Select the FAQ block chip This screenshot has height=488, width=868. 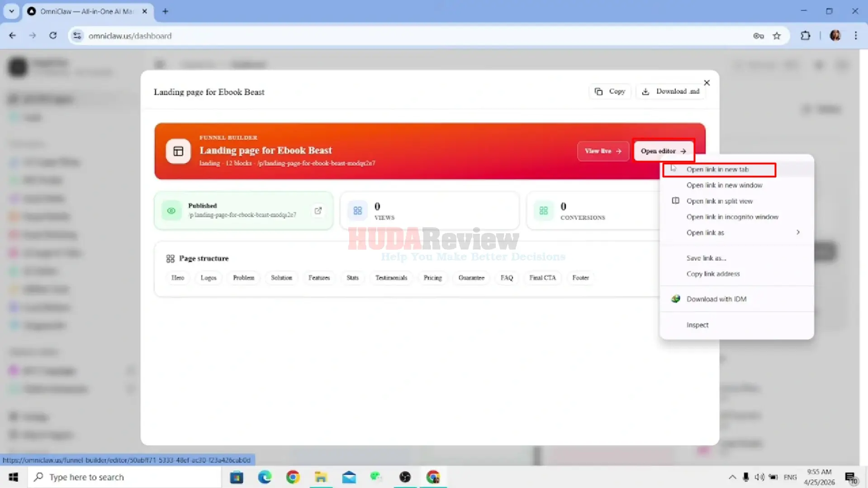507,278
